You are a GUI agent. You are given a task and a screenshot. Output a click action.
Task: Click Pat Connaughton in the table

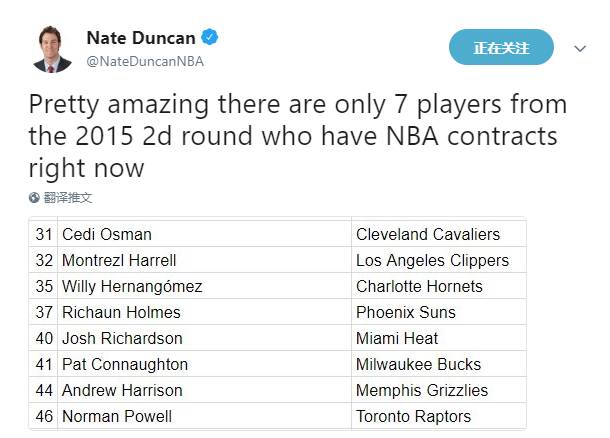pos(125,364)
